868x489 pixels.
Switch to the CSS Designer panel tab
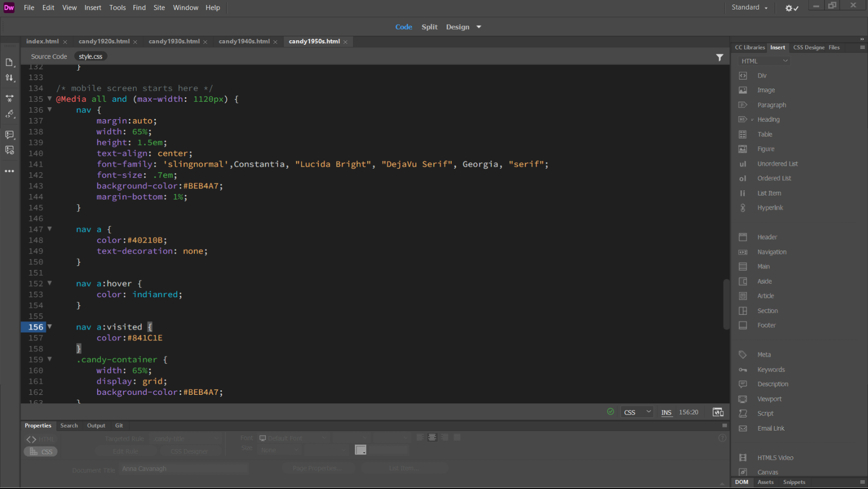pos(809,47)
